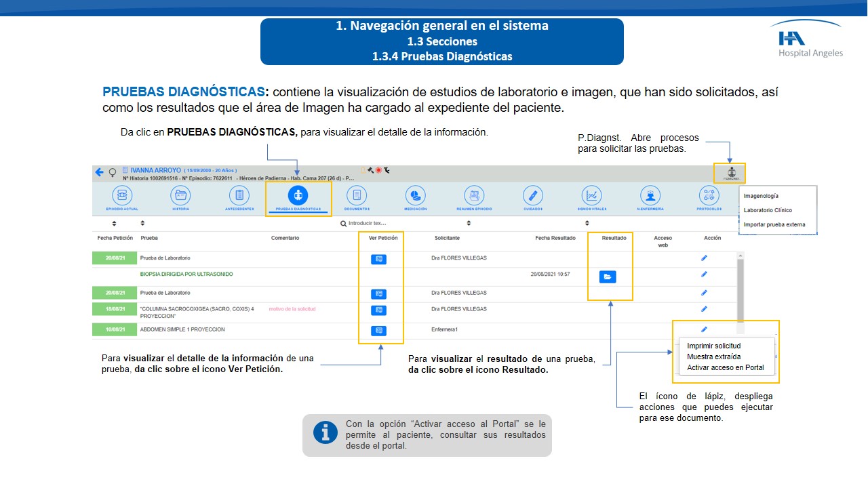Open the Historia section icon
The width and height of the screenshot is (868, 488).
[180, 195]
